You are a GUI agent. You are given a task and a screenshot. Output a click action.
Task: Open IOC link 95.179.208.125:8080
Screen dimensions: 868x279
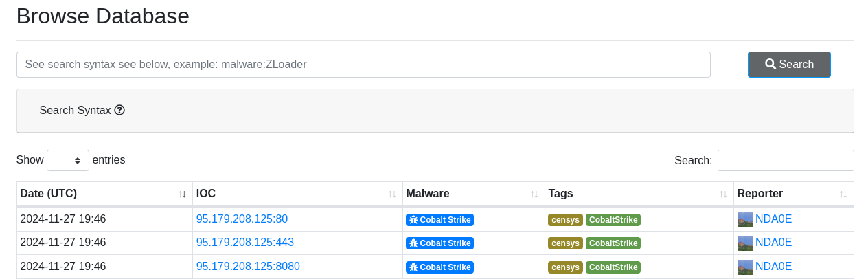(x=248, y=266)
